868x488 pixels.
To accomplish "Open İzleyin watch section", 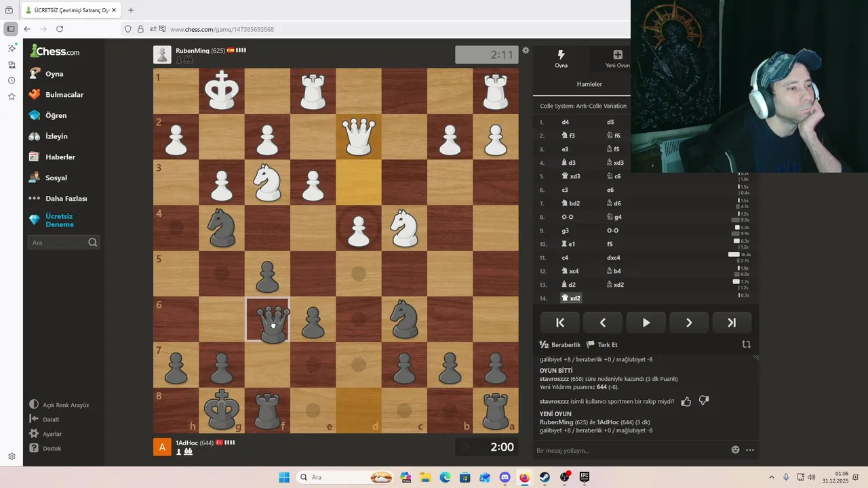I will click(x=56, y=136).
